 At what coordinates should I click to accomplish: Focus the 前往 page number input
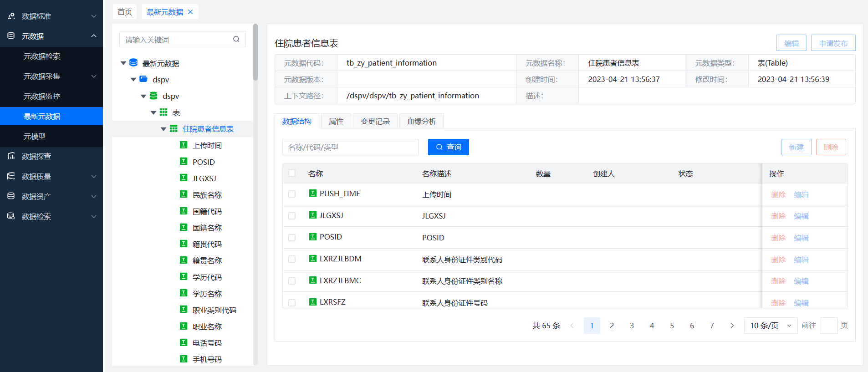point(829,326)
